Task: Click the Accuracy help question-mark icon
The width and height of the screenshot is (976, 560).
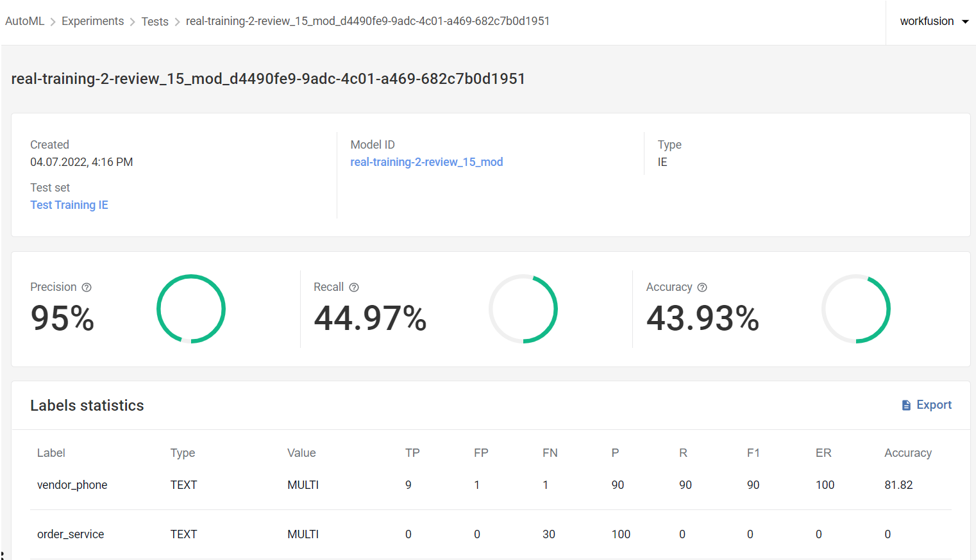Action: pos(702,288)
